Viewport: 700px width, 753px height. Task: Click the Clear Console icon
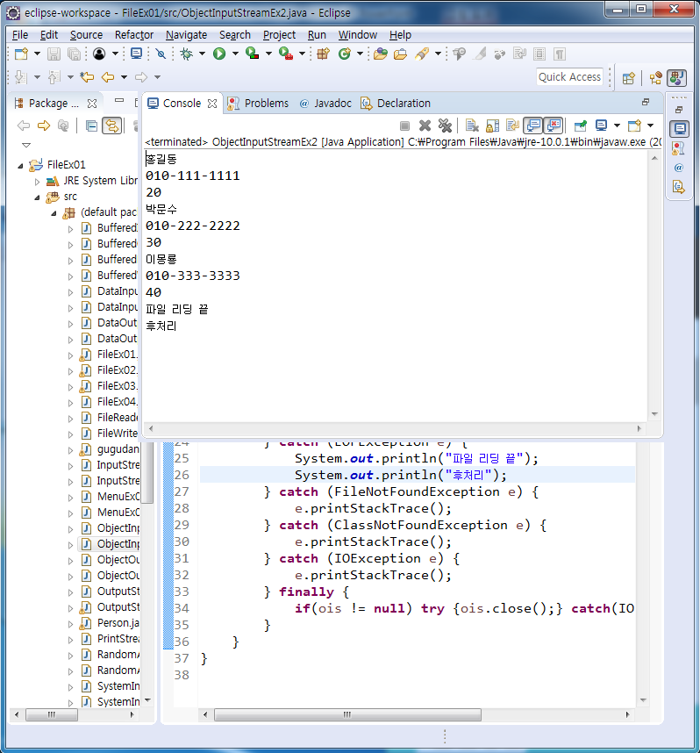point(472,125)
